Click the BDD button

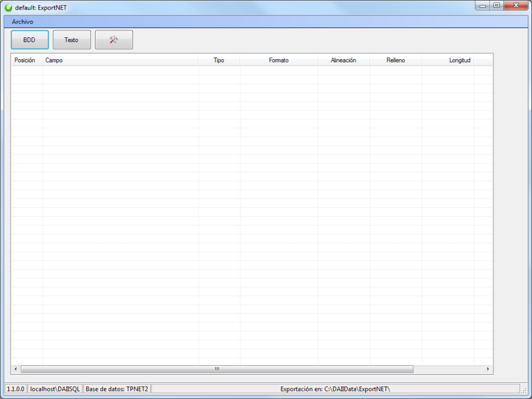coord(30,40)
